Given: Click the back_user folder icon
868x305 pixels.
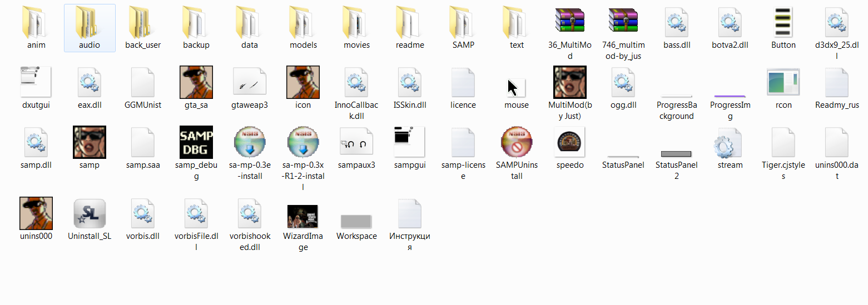Looking at the screenshot, I should [x=143, y=22].
